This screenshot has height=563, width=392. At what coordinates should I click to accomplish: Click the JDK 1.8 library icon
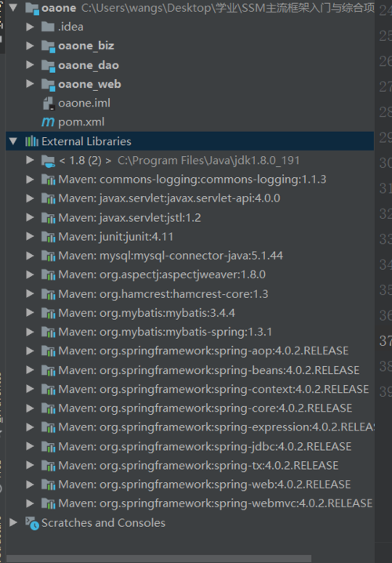(x=48, y=161)
